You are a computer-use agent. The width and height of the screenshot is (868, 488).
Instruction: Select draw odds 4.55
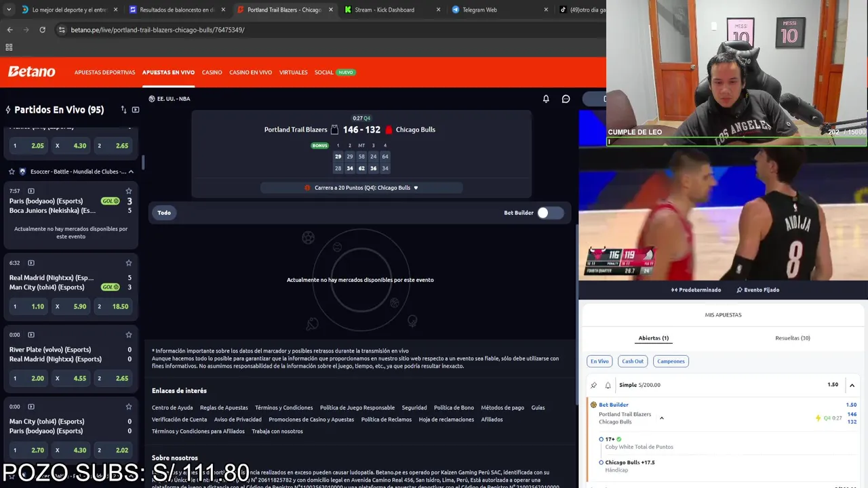[71, 378]
